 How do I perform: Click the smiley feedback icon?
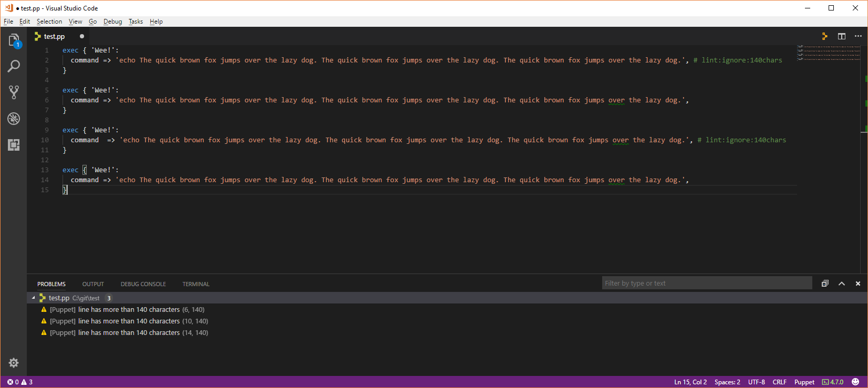(x=855, y=382)
